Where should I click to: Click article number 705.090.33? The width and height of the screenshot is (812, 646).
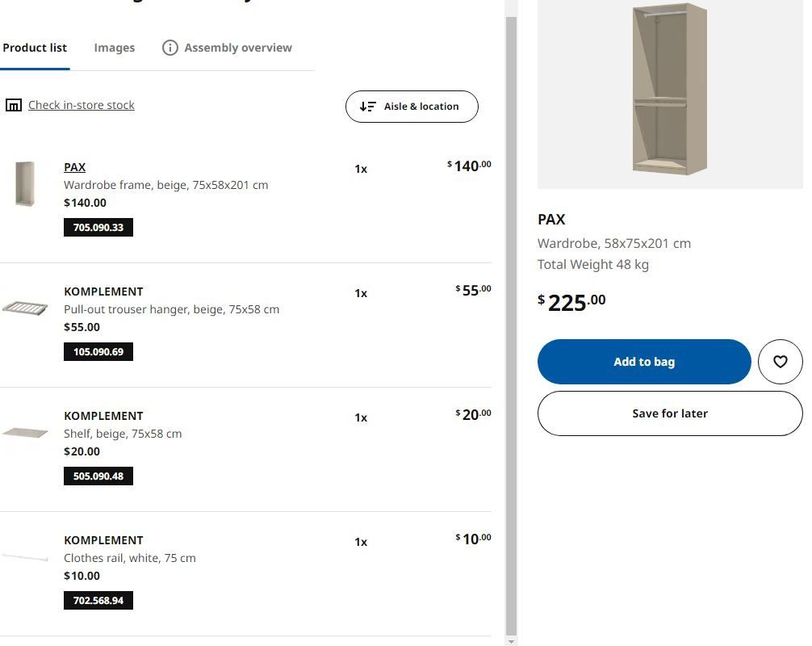pyautogui.click(x=98, y=227)
